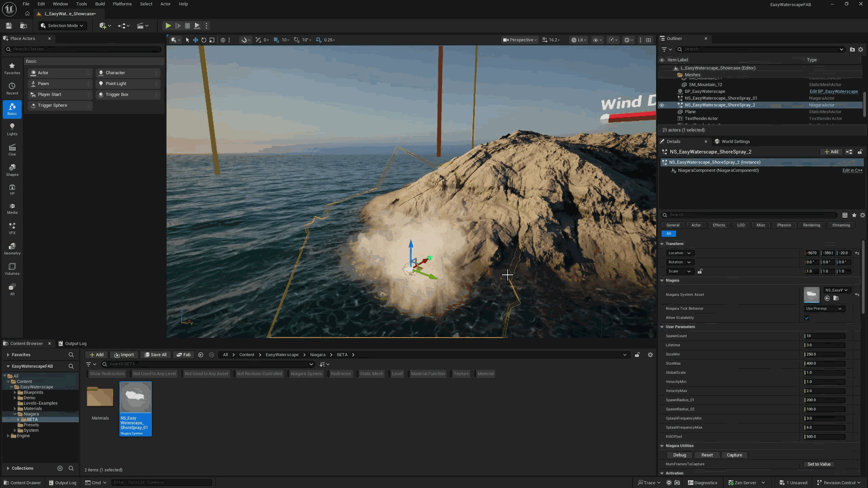
Task: Open the Platforms menu
Action: [x=122, y=4]
